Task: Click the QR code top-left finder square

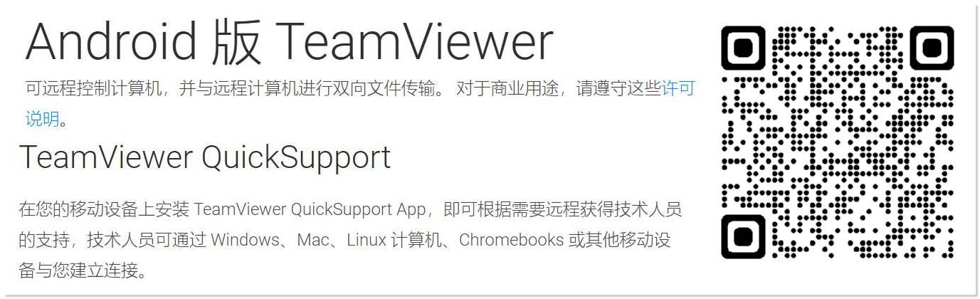Action: (743, 48)
